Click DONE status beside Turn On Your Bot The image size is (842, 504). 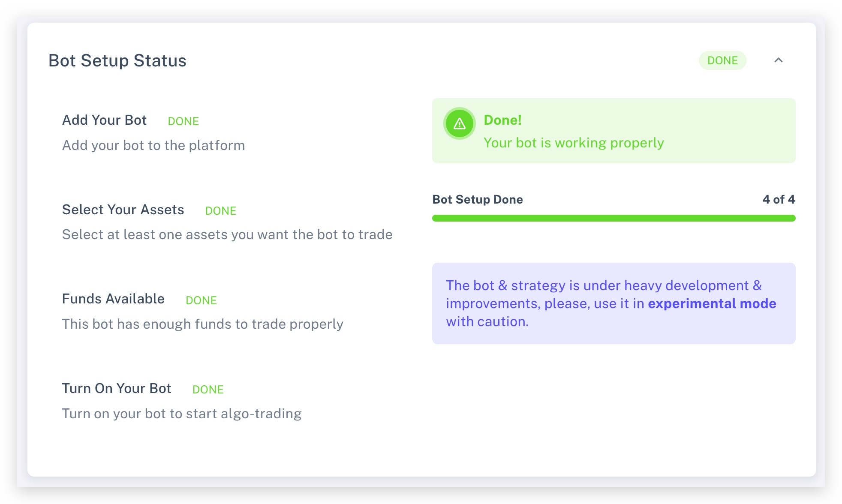[208, 390]
